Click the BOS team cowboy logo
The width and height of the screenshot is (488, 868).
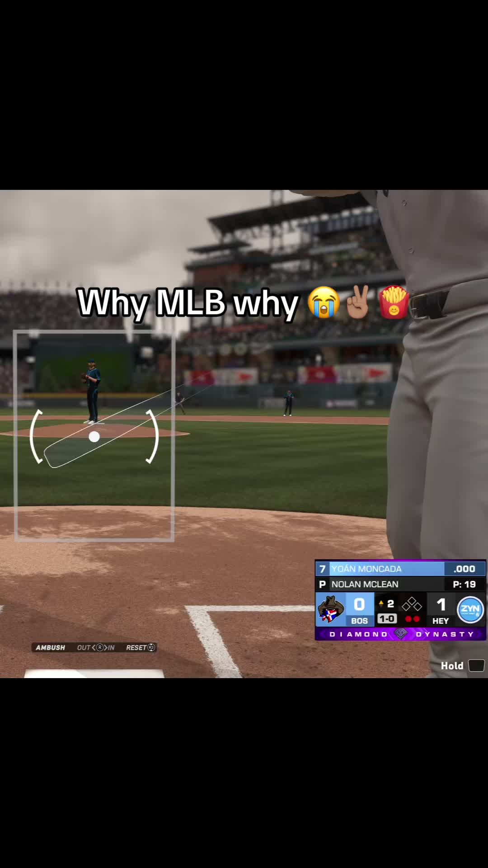pyautogui.click(x=331, y=609)
